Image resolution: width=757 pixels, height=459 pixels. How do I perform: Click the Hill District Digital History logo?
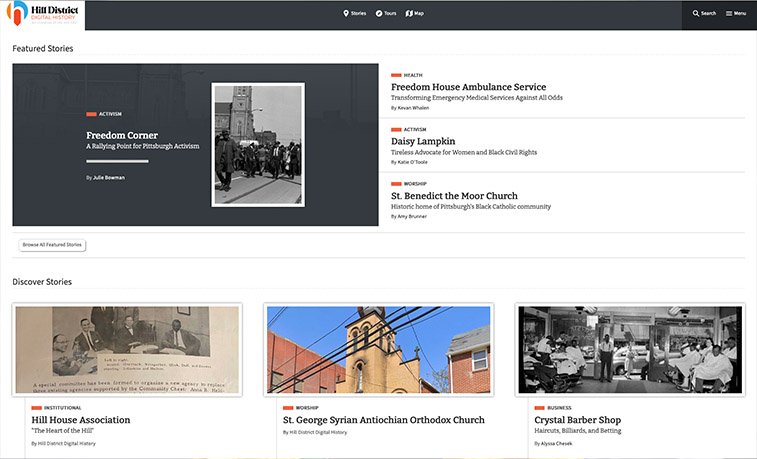coord(42,14)
